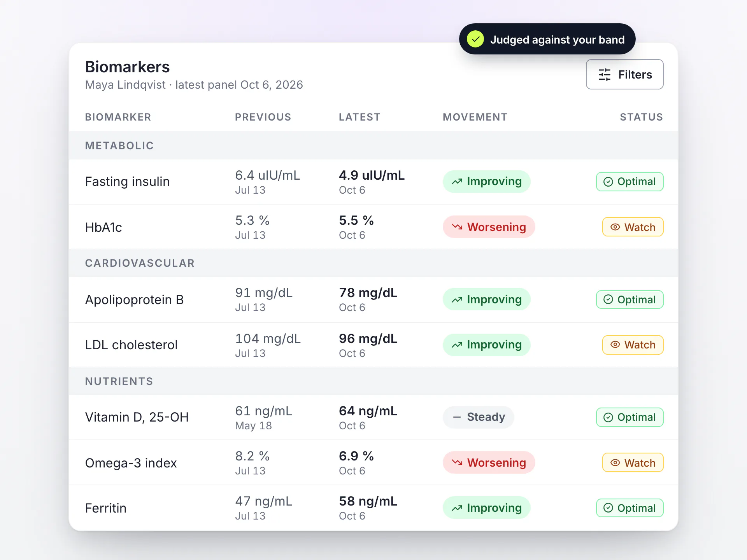Open the HbA1c biomarker name
747x560 pixels.
tap(103, 227)
